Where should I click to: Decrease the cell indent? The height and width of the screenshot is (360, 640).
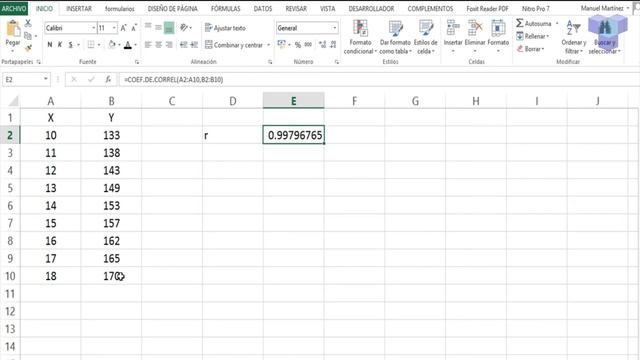(x=184, y=44)
